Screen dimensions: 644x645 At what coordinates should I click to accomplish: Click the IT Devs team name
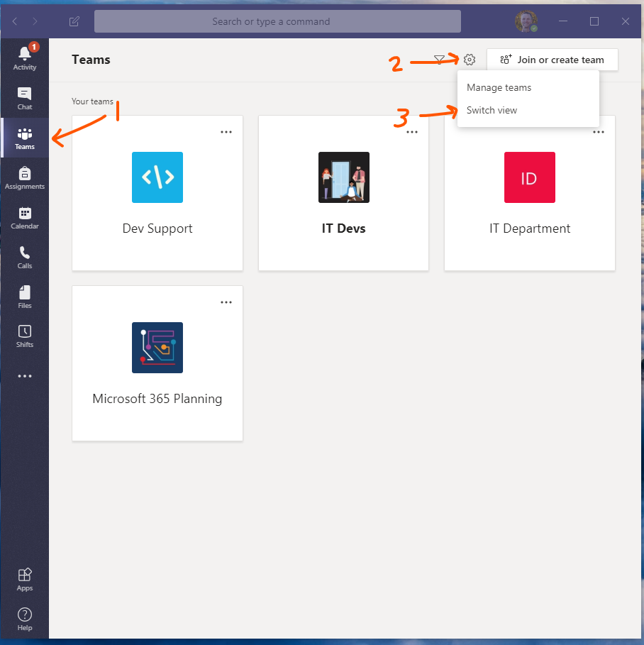343,228
